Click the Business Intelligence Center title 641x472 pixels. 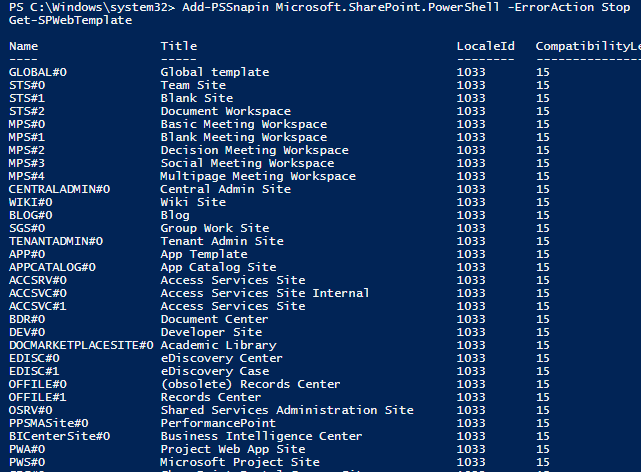(x=261, y=436)
